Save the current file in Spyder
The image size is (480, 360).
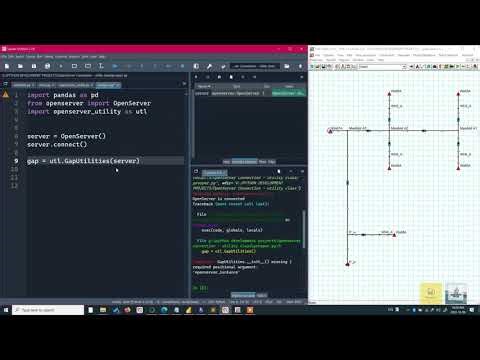coord(34,66)
